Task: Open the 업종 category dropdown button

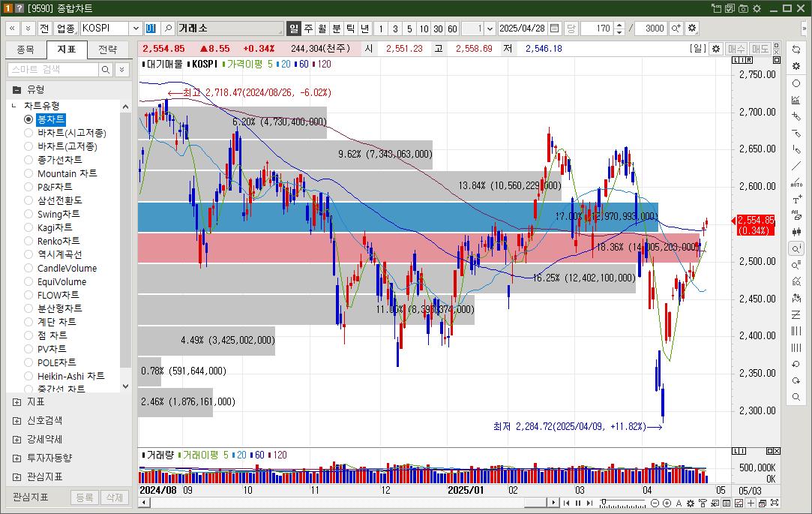Action: [66, 28]
